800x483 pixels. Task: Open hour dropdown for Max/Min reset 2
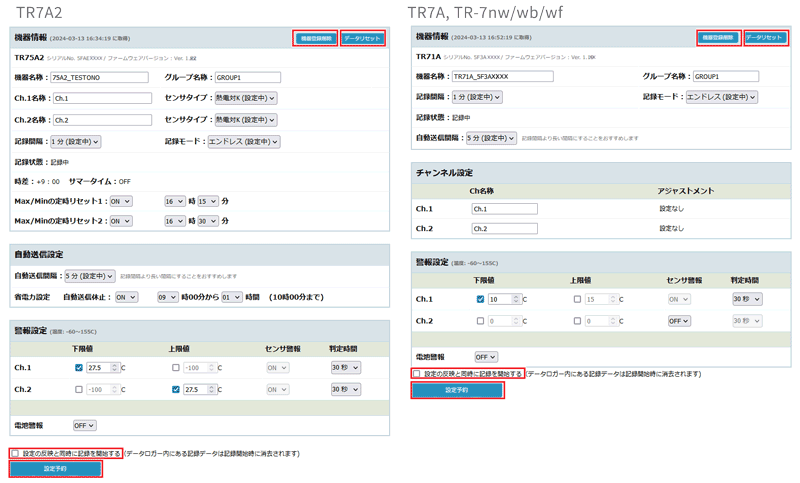tap(174, 221)
